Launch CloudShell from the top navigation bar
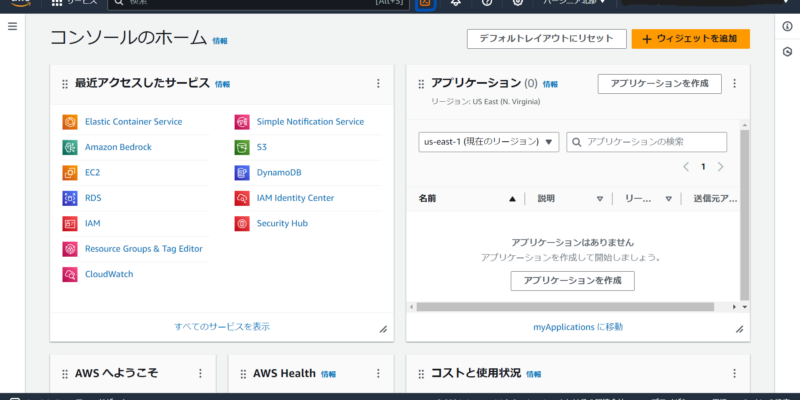 [x=426, y=3]
